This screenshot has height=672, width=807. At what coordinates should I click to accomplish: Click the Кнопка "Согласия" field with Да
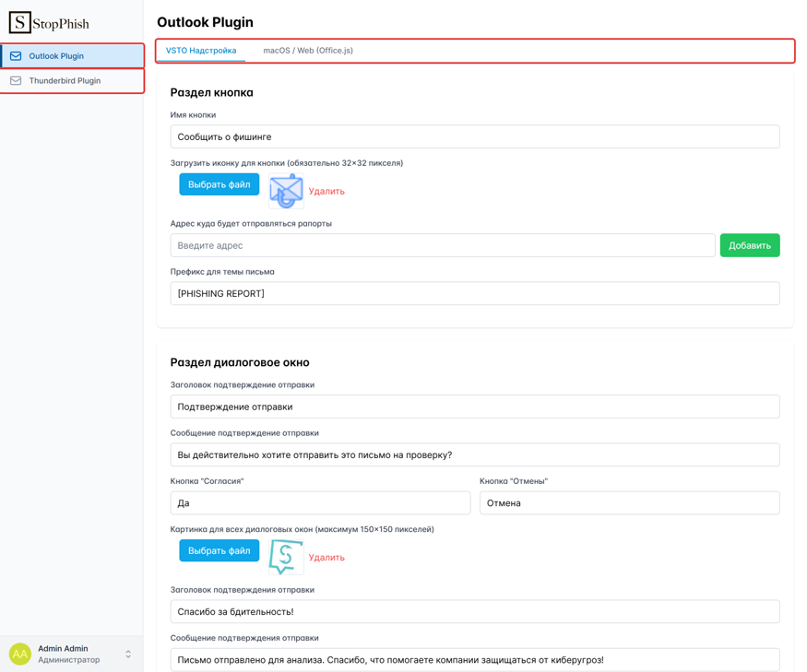click(320, 502)
